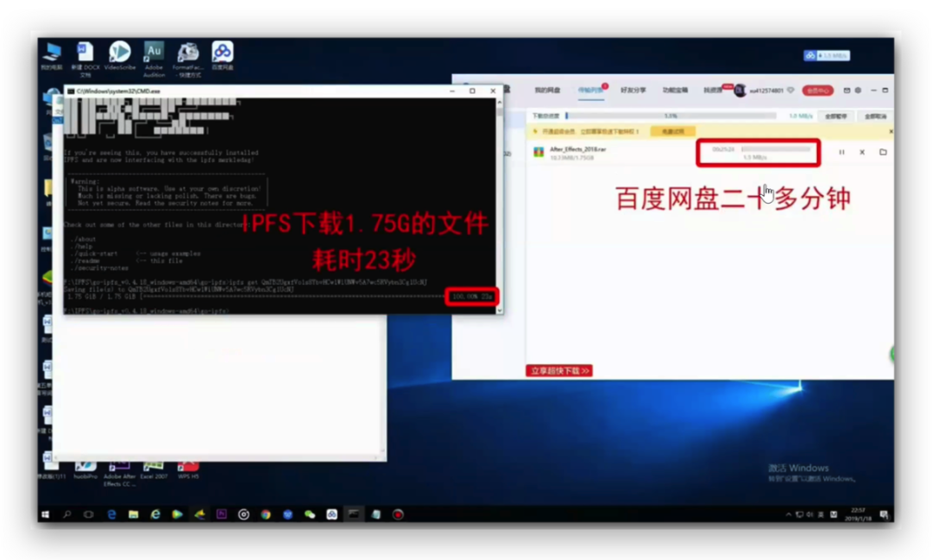Launch Adobe Audition desktop shortcut
Screen dimensions: 932x560
point(154,59)
